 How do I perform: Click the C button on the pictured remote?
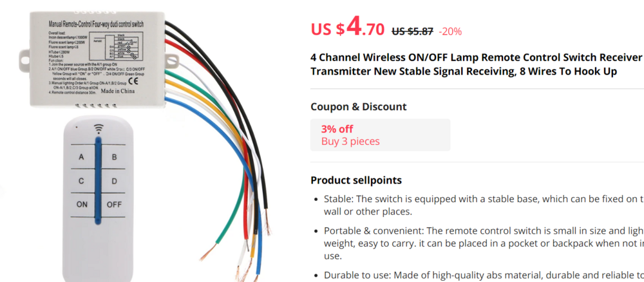click(x=81, y=181)
